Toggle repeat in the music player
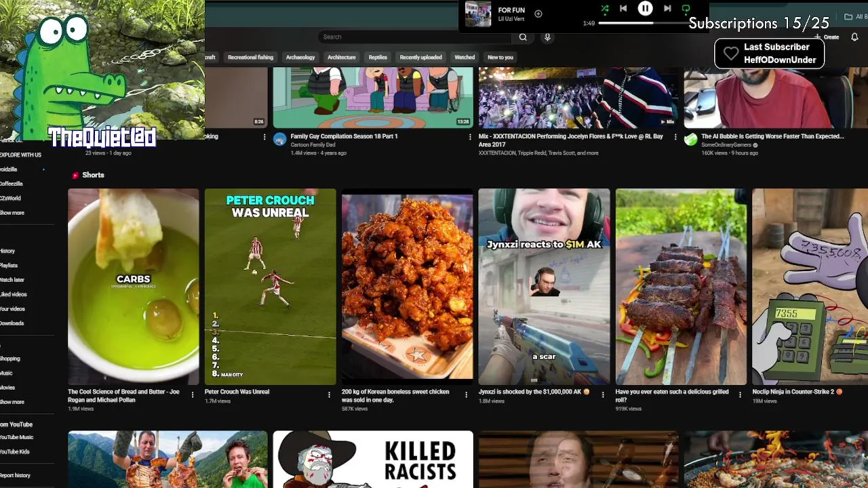868x488 pixels. point(686,8)
